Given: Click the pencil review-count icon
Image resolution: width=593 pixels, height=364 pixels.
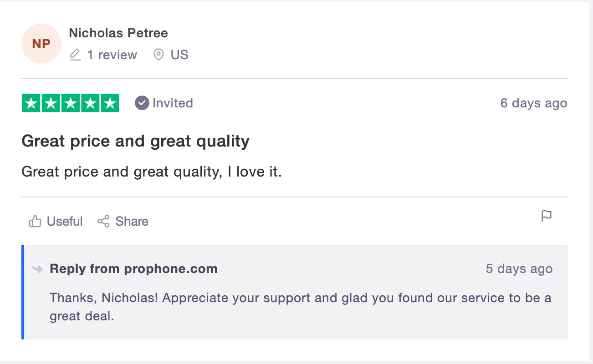Looking at the screenshot, I should (75, 55).
